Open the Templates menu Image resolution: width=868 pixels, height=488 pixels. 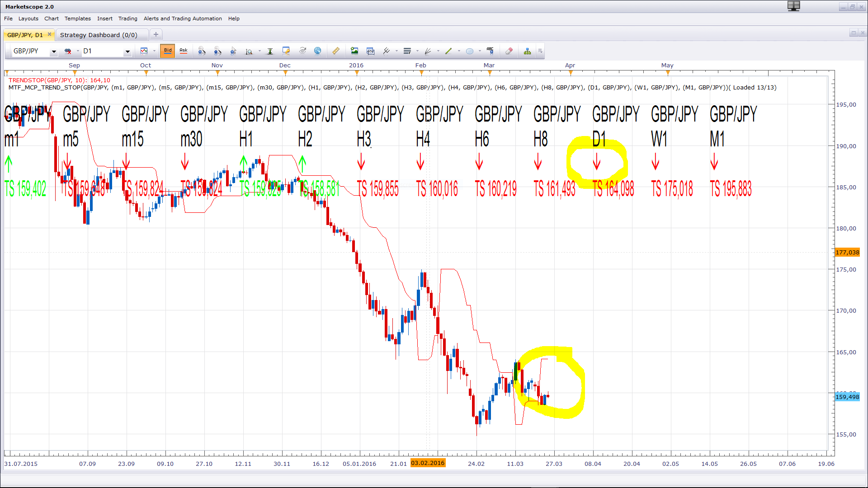click(x=78, y=19)
